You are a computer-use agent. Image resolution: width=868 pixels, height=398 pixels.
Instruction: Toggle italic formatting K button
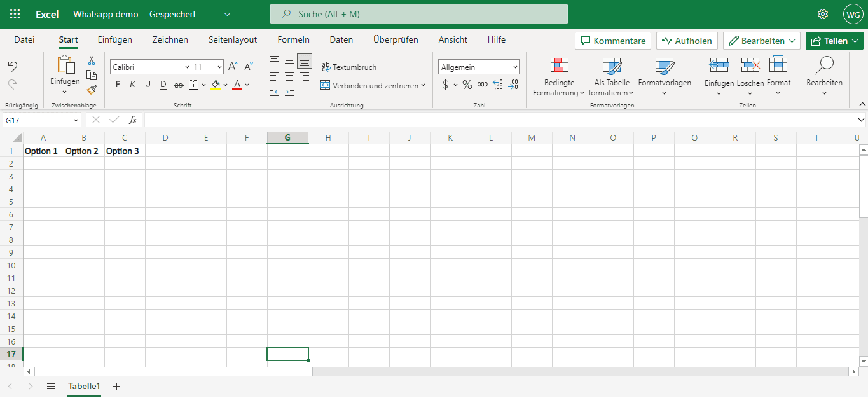(132, 85)
